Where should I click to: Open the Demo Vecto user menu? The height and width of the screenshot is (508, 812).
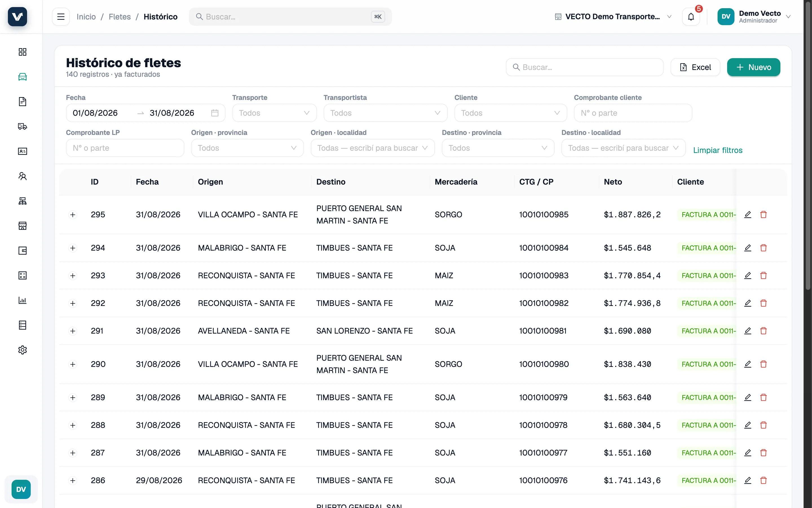click(x=754, y=16)
